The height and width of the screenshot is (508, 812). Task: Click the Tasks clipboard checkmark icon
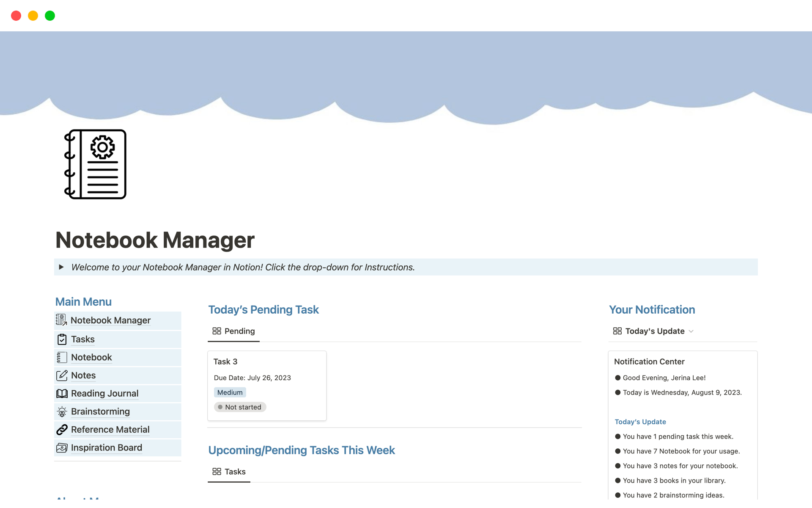[x=62, y=339]
